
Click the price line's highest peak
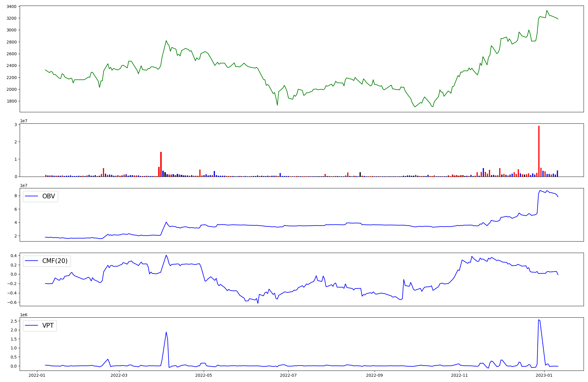(547, 11)
